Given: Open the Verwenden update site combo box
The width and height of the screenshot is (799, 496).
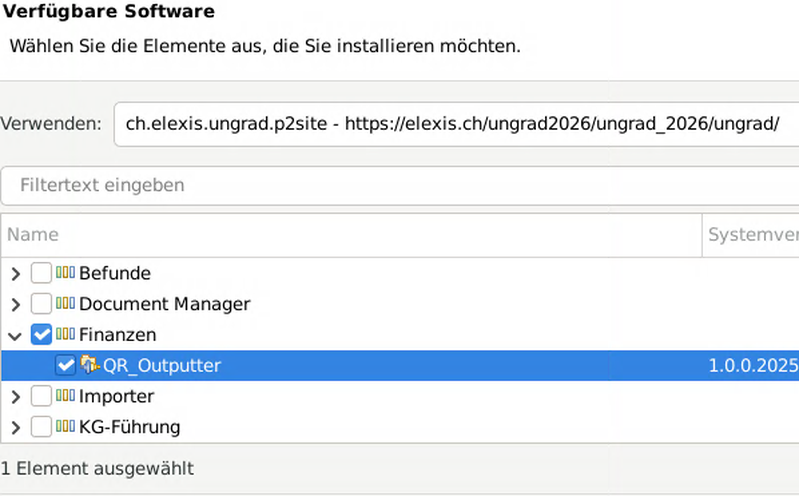Looking at the screenshot, I should 455,124.
